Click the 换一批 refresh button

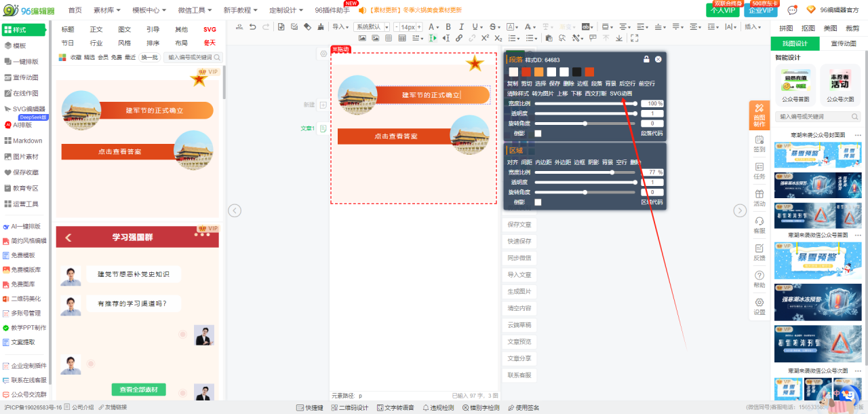click(x=149, y=58)
